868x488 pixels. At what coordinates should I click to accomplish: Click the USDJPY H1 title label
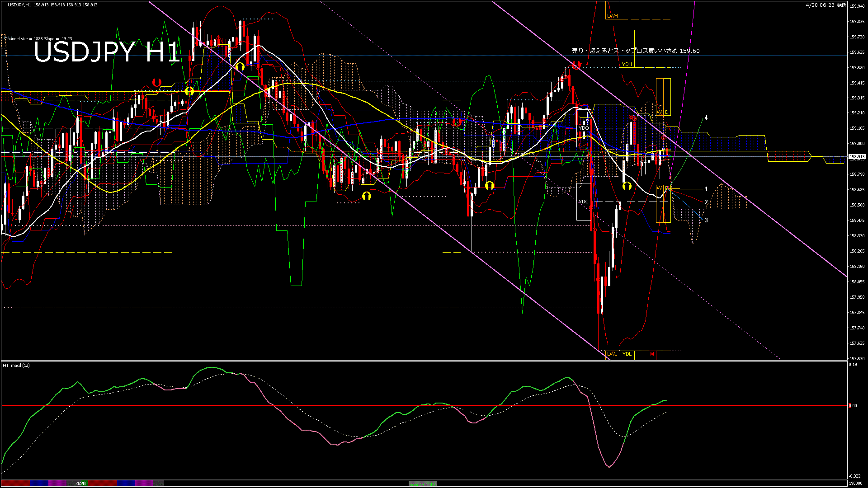(x=107, y=52)
